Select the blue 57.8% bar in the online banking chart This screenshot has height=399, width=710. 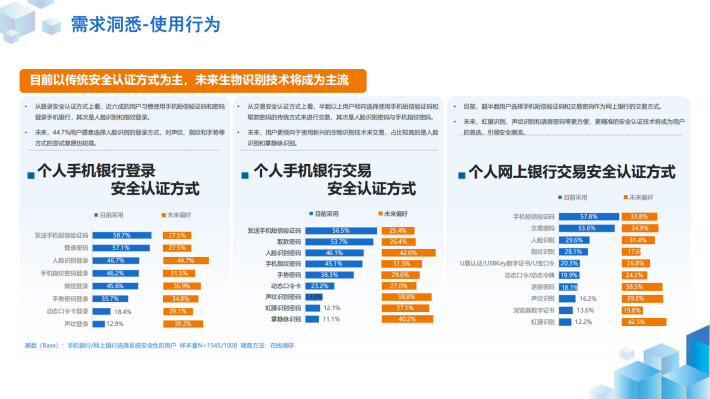(589, 216)
